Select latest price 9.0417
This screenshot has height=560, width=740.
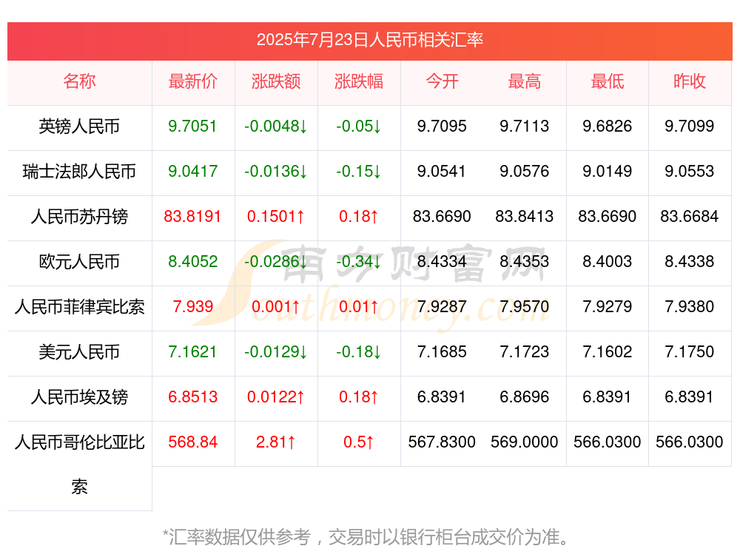coord(192,172)
